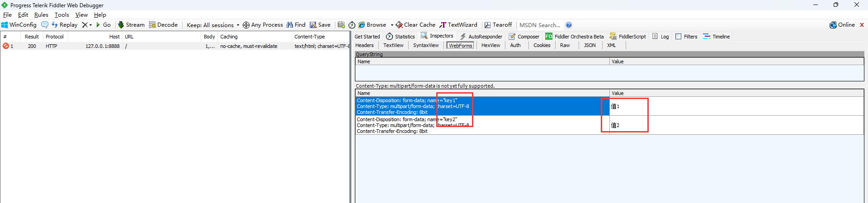
Task: Switch to the Composer tab
Action: click(x=524, y=37)
